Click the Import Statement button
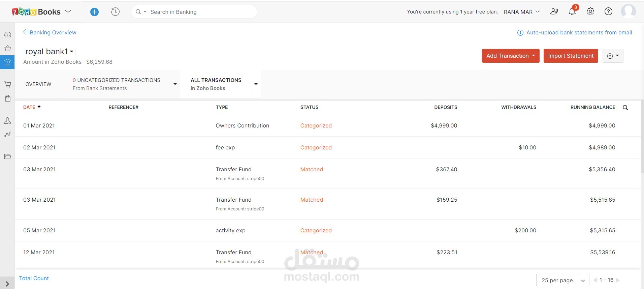This screenshot has height=289, width=644. click(571, 56)
